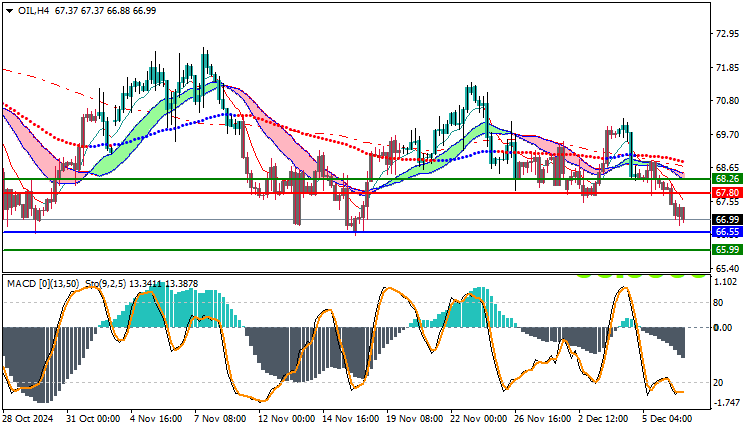Select the OHLC values 67.37 67.37 66.88 66.99
The width and height of the screenshot is (750, 430).
point(105,11)
